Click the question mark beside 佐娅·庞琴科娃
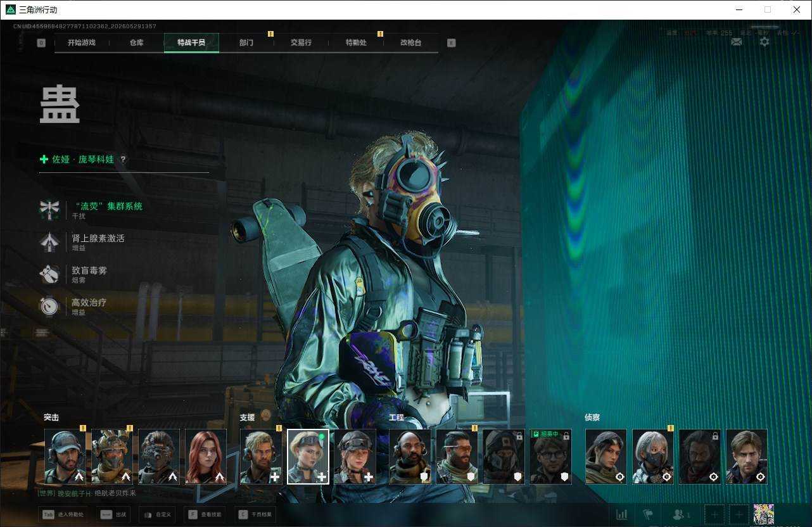 [124, 160]
